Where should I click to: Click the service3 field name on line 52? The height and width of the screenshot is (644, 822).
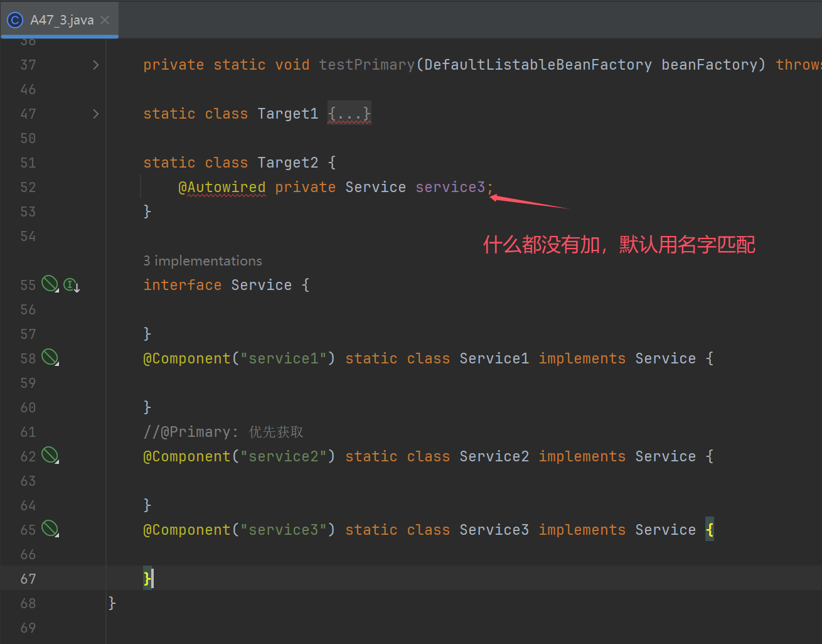tap(451, 187)
